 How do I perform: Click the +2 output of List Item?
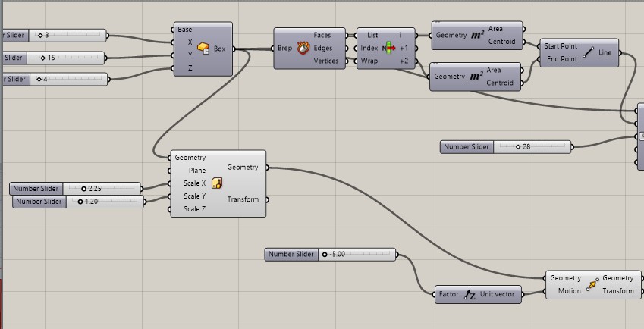tap(404, 61)
